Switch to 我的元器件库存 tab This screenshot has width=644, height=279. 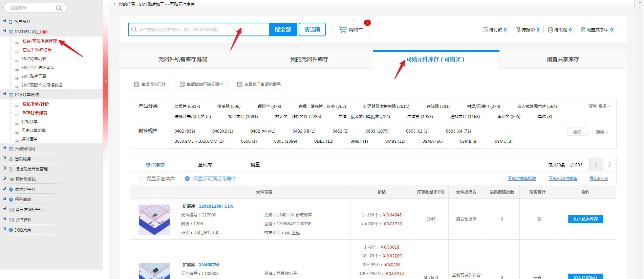(309, 60)
